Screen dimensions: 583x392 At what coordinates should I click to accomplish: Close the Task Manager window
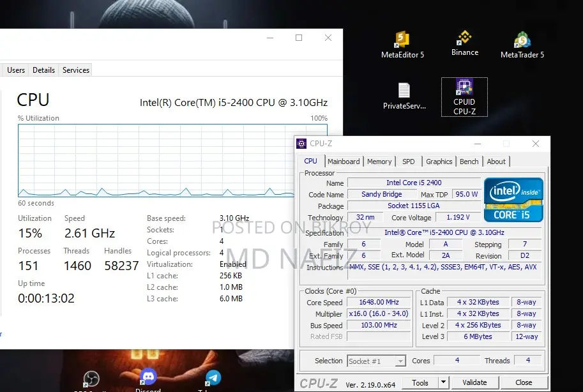pyautogui.click(x=328, y=38)
